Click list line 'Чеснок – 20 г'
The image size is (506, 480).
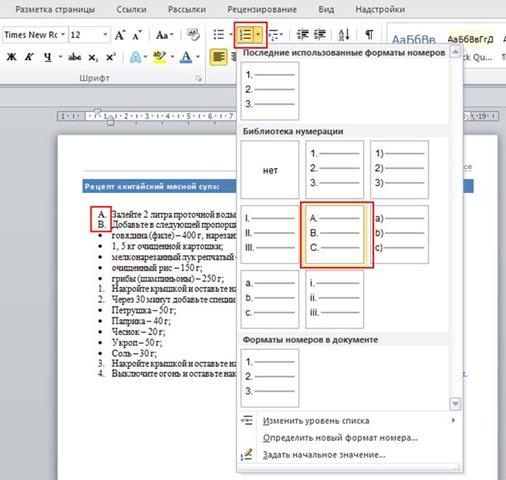[138, 332]
